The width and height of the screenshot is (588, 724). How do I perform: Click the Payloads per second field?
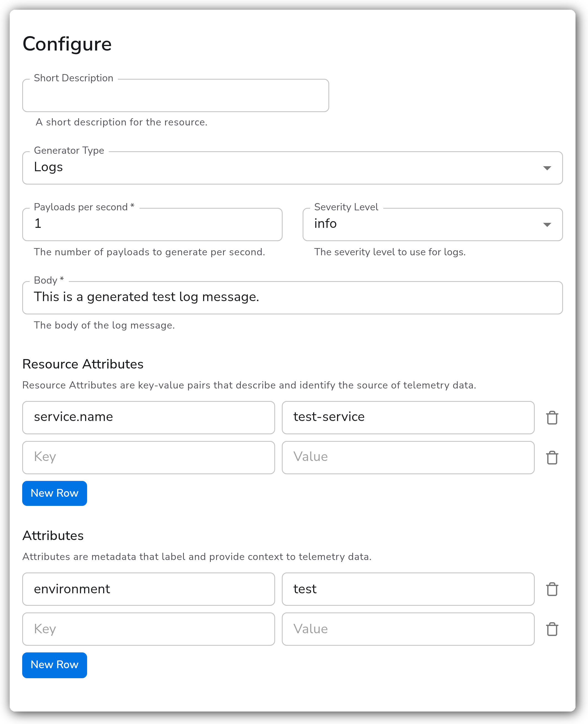[x=152, y=224]
